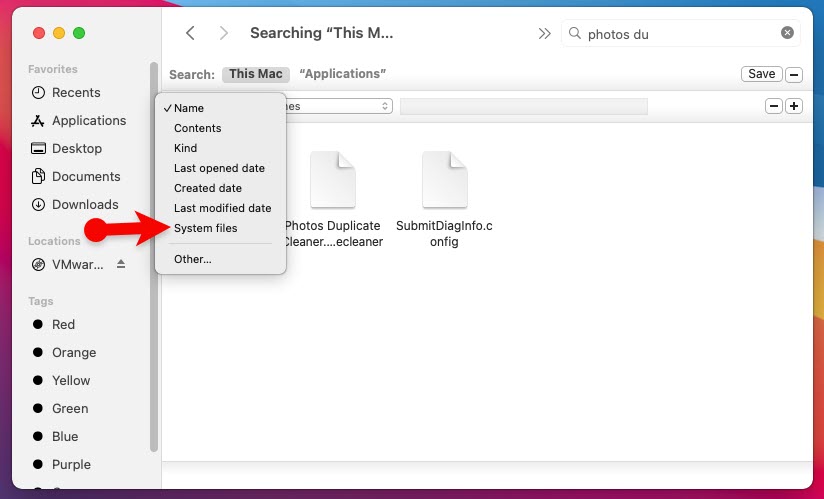Screen dimensions: 824x499
Task: Open Recents in sidebar
Action: tap(76, 93)
